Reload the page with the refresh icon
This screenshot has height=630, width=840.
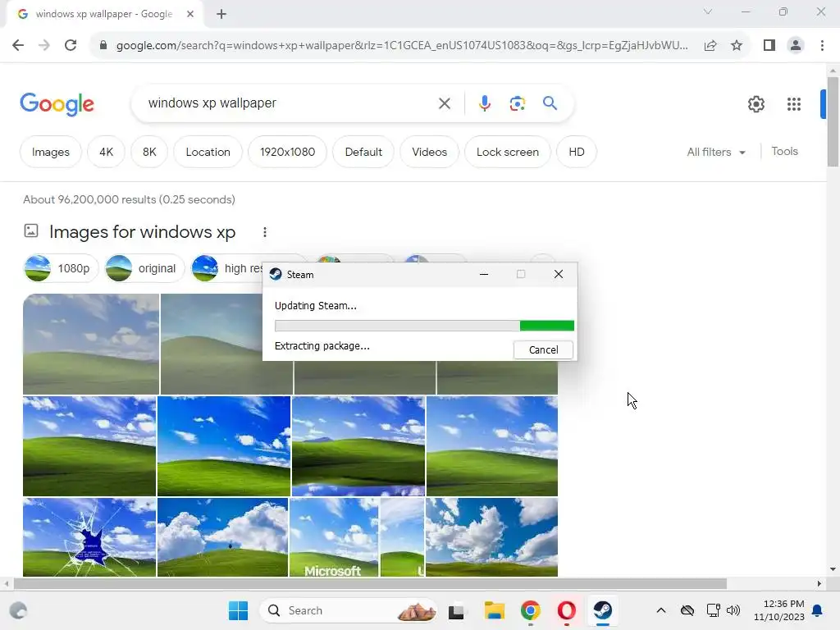click(x=71, y=46)
